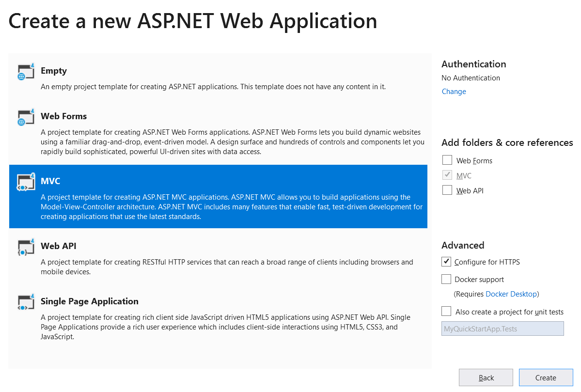
Task: Click the Web Forms template icon
Action: [x=26, y=117]
